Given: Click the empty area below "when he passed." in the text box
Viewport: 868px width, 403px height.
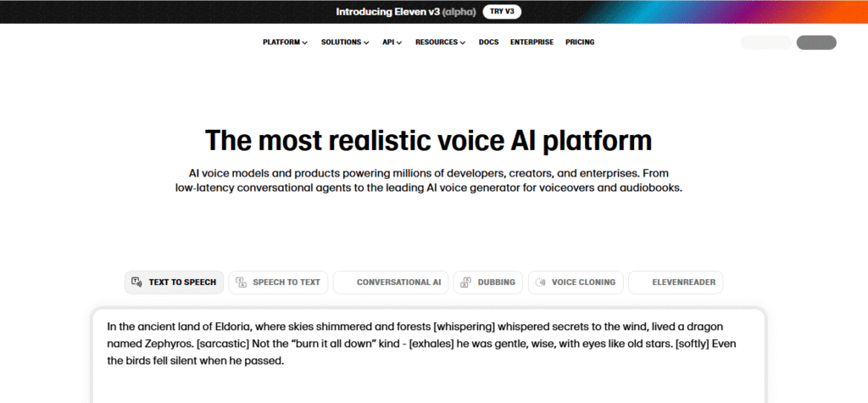Looking at the screenshot, I should 428,384.
